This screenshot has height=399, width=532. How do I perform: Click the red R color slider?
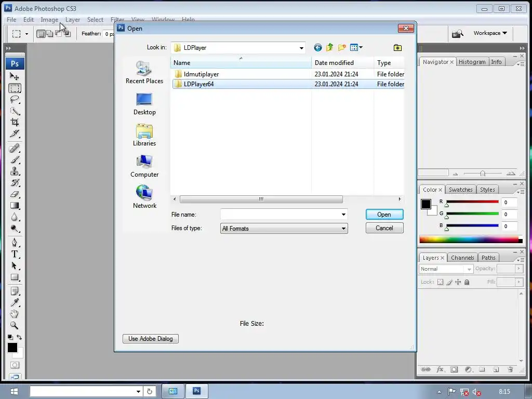(472, 202)
